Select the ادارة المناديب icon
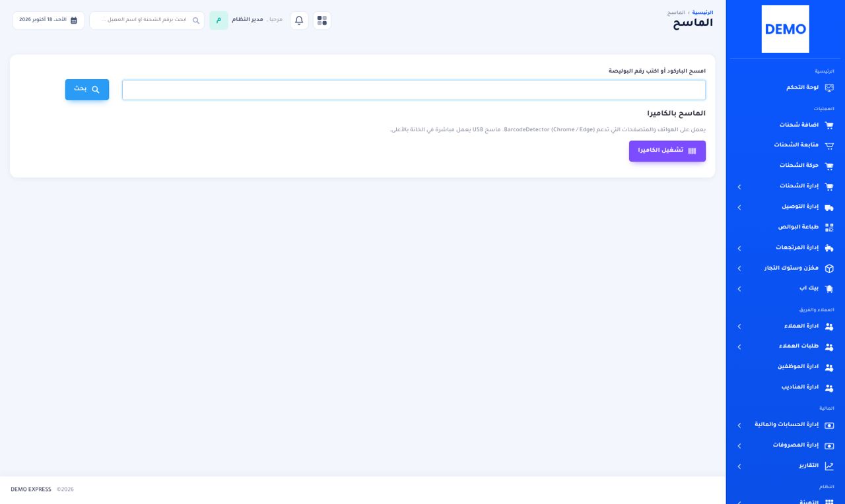This screenshot has height=504, width=845. (829, 388)
